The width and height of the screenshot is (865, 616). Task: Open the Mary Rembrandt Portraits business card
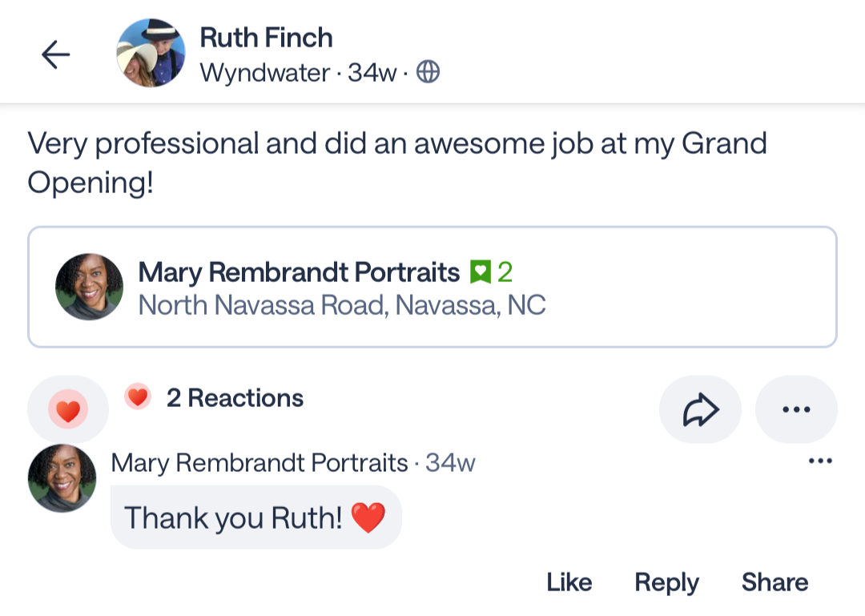coord(432,287)
